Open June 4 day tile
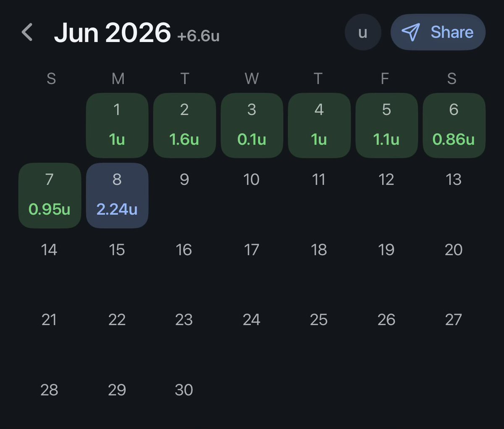This screenshot has height=429, width=504. click(319, 126)
